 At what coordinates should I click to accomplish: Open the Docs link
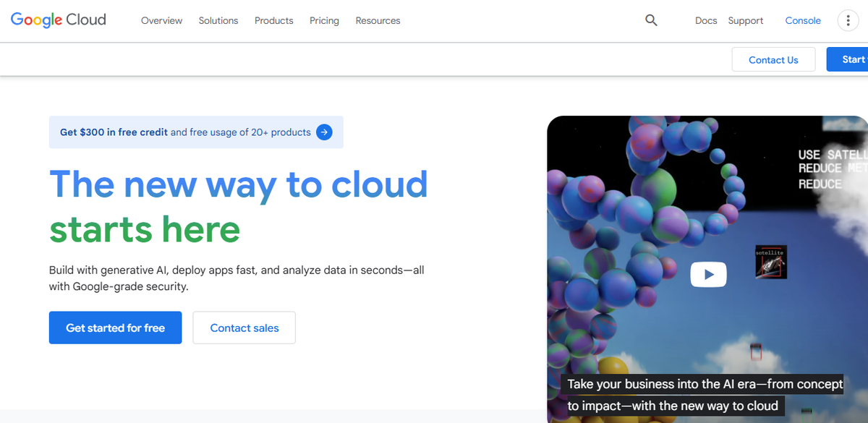706,20
